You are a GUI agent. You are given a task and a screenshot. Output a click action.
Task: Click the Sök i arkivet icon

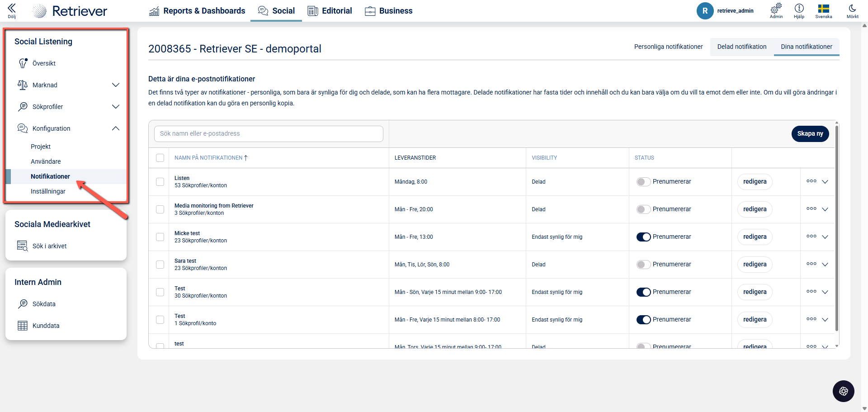(x=22, y=246)
